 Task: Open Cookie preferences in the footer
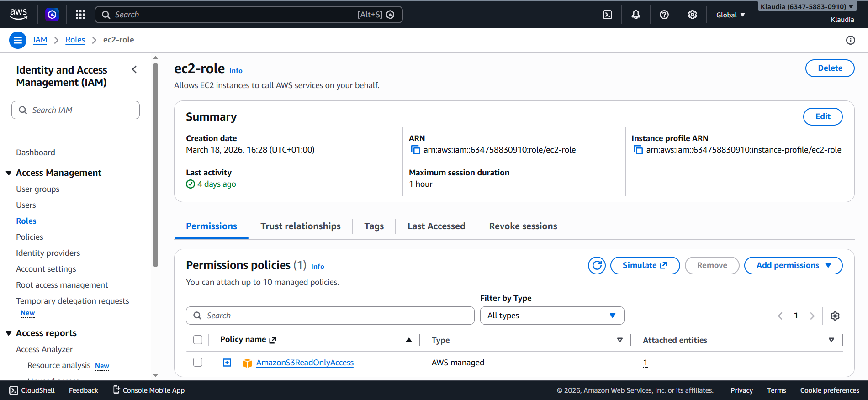tap(830, 390)
